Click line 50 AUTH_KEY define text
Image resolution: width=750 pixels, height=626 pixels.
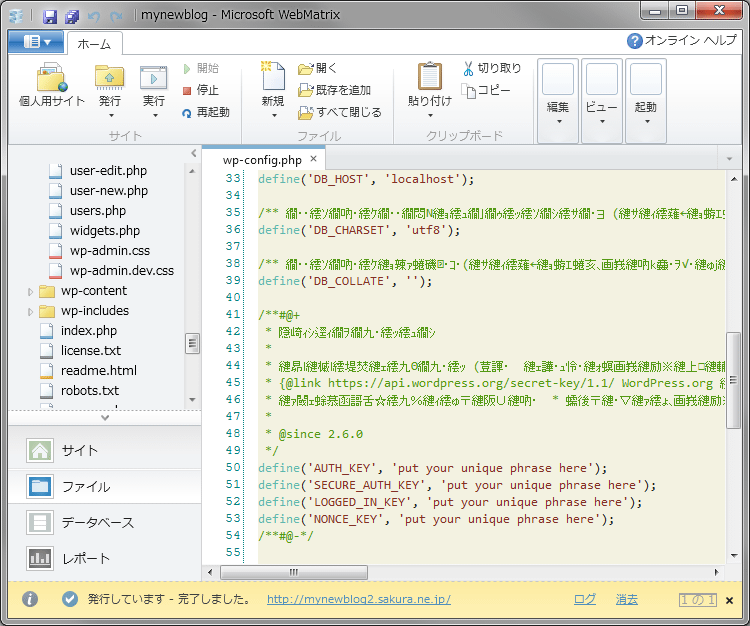click(x=432, y=468)
